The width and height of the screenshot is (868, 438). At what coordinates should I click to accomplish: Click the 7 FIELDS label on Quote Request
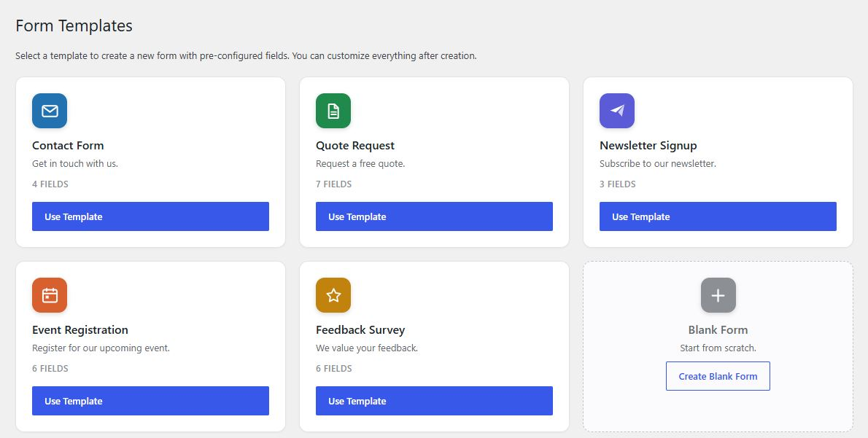[334, 184]
